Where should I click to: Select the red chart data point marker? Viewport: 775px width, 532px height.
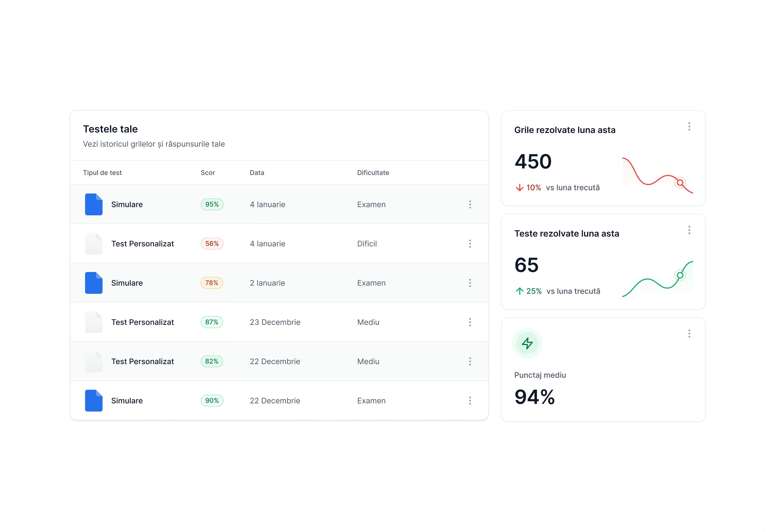680,183
